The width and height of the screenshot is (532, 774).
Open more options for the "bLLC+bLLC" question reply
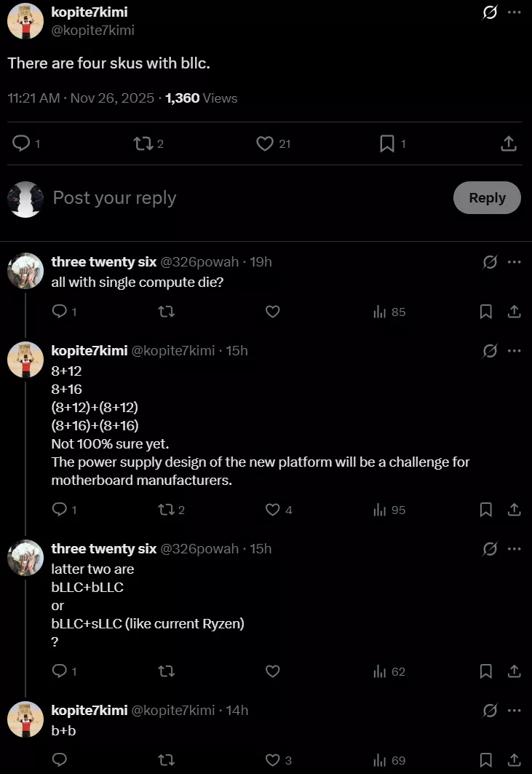(x=515, y=549)
